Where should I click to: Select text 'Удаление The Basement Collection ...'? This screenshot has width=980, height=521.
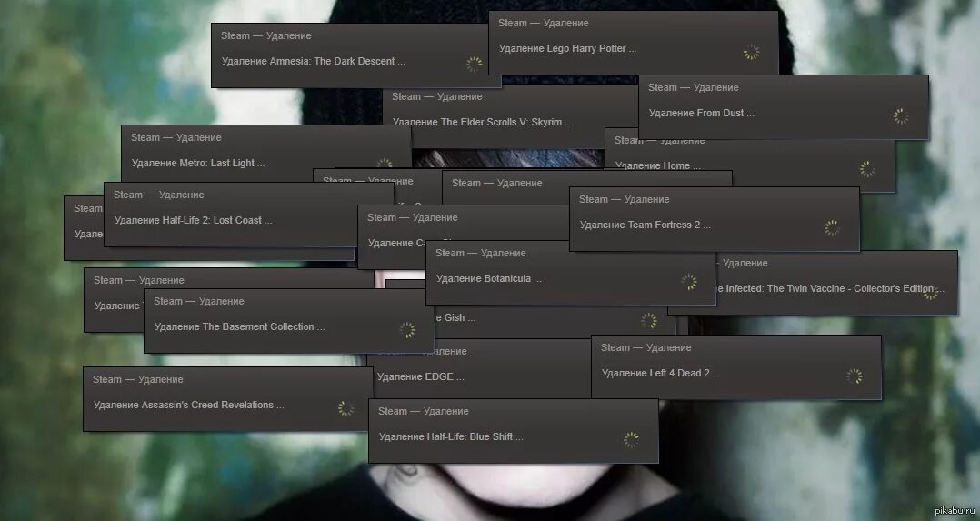pyautogui.click(x=239, y=327)
